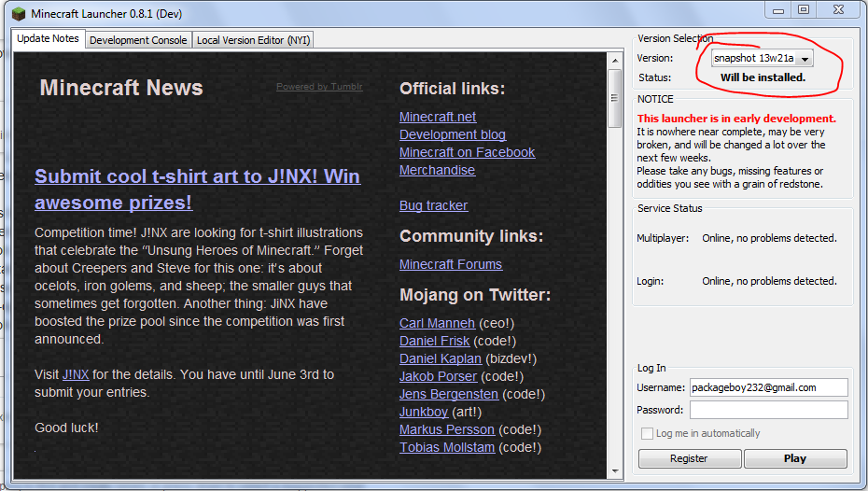Enable Log me in automatically checkbox
The height and width of the screenshot is (491, 868).
point(647,433)
